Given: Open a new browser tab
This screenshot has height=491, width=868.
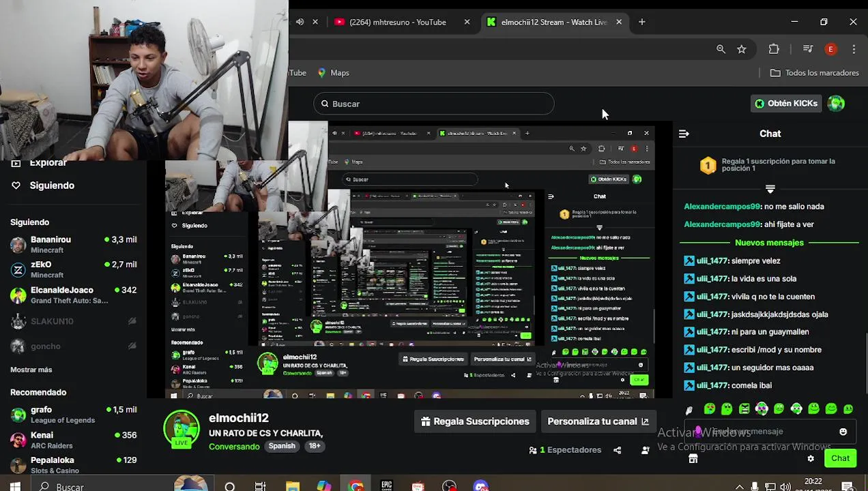Looking at the screenshot, I should (641, 22).
